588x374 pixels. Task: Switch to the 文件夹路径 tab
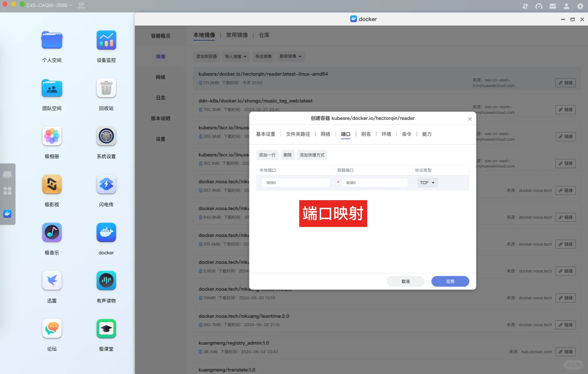tap(298, 134)
